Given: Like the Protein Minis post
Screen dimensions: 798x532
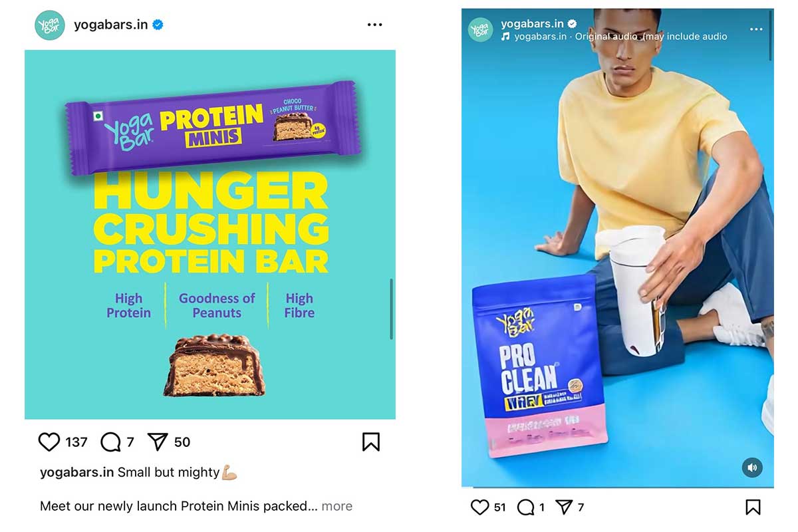Looking at the screenshot, I should click(x=49, y=442).
